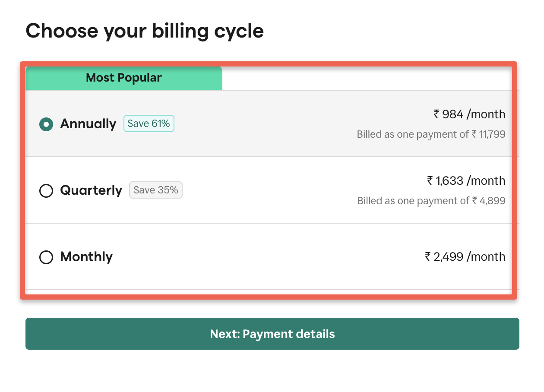Select the Annually billing radio button
This screenshot has height=392, width=544.
[x=46, y=124]
